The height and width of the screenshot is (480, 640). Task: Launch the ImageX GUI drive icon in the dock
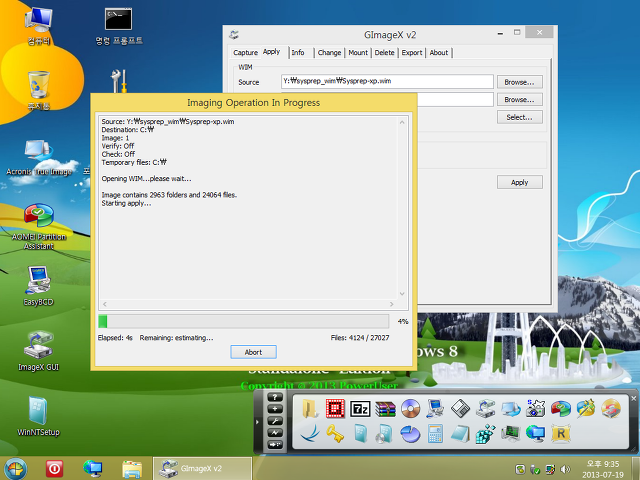[x=485, y=409]
